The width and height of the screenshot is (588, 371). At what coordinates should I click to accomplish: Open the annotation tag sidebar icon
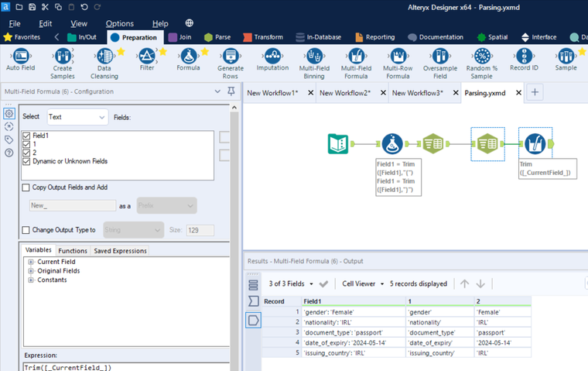tap(9, 139)
